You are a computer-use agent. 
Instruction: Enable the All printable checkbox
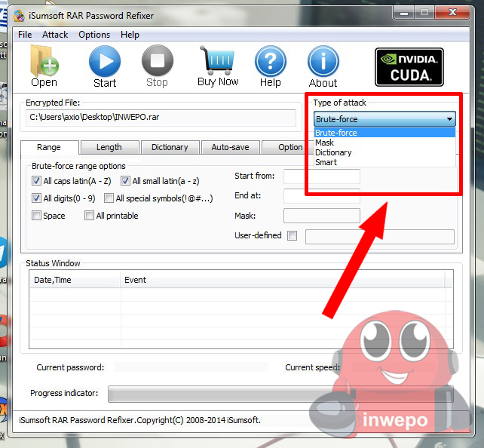[x=89, y=215]
